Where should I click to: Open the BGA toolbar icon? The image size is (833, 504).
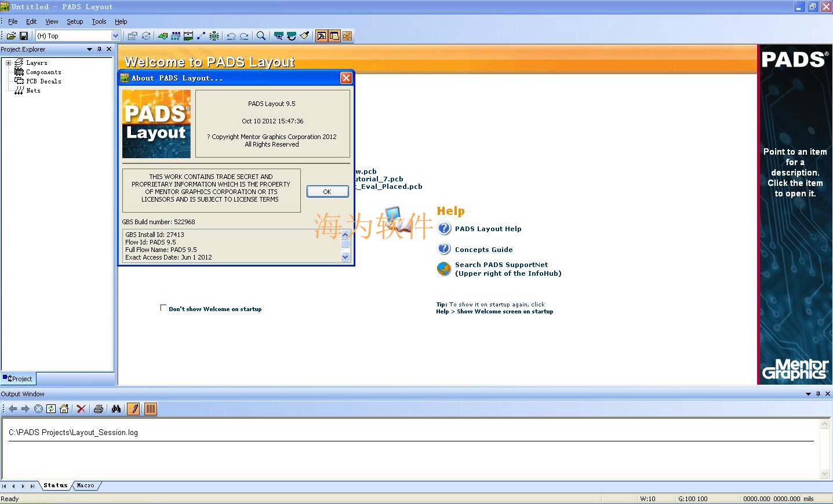214,36
